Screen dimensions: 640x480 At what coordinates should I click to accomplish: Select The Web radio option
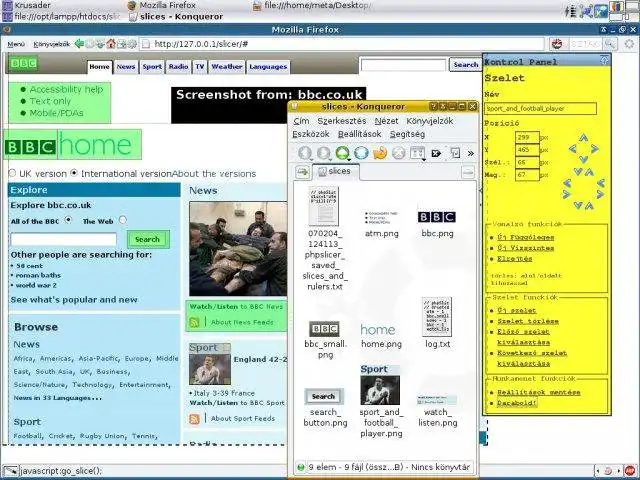coord(123,220)
